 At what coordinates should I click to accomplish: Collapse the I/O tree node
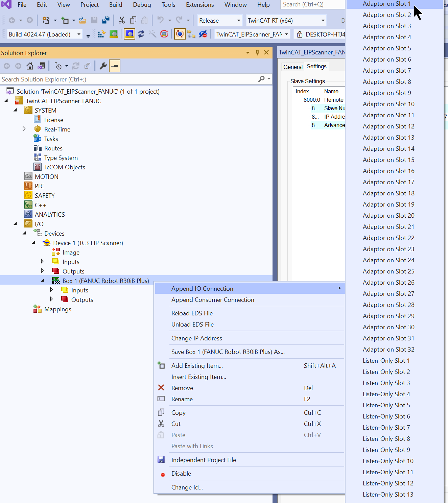[15, 224]
